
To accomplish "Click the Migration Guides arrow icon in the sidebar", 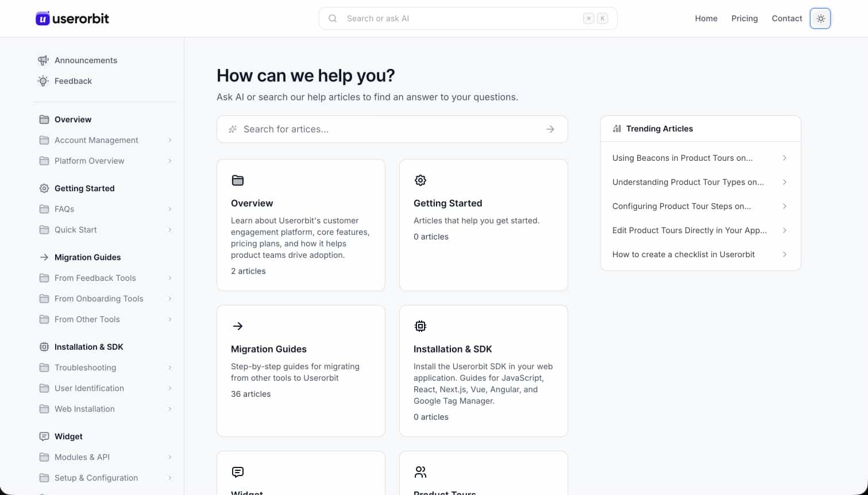I will [x=44, y=257].
